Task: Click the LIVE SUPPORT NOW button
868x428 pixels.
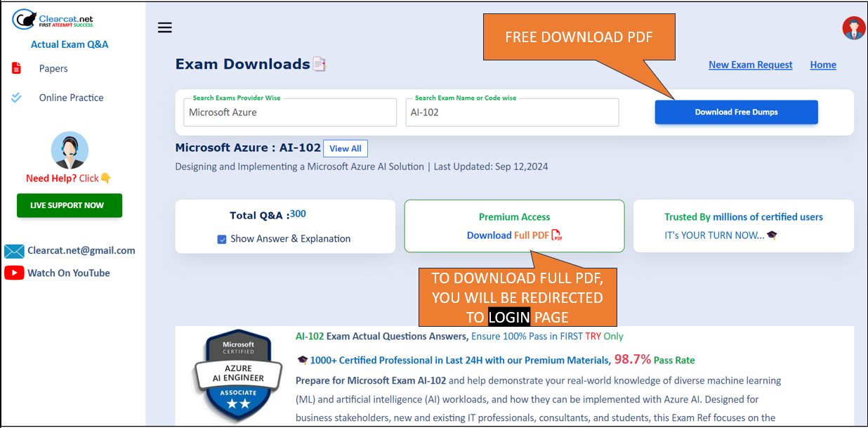Action: pyautogui.click(x=70, y=205)
